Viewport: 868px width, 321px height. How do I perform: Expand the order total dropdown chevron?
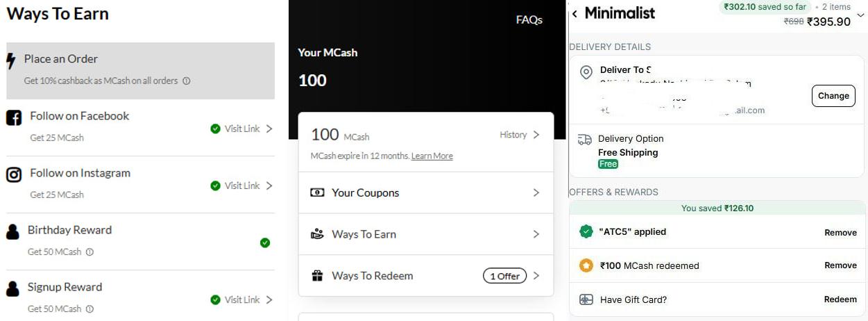(861, 13)
